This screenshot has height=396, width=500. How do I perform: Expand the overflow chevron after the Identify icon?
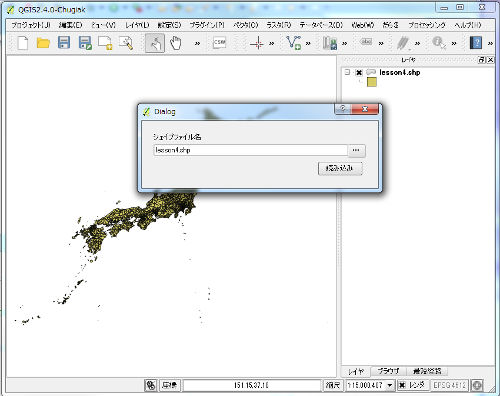pos(454,43)
